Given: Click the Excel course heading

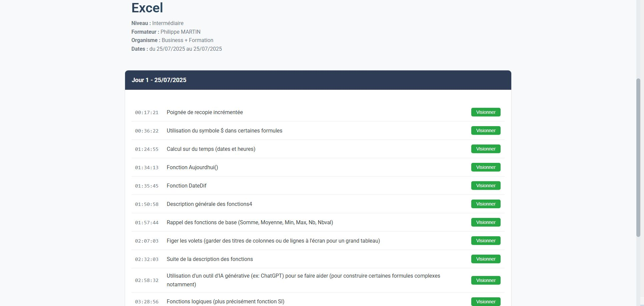Looking at the screenshot, I should pos(147,8).
